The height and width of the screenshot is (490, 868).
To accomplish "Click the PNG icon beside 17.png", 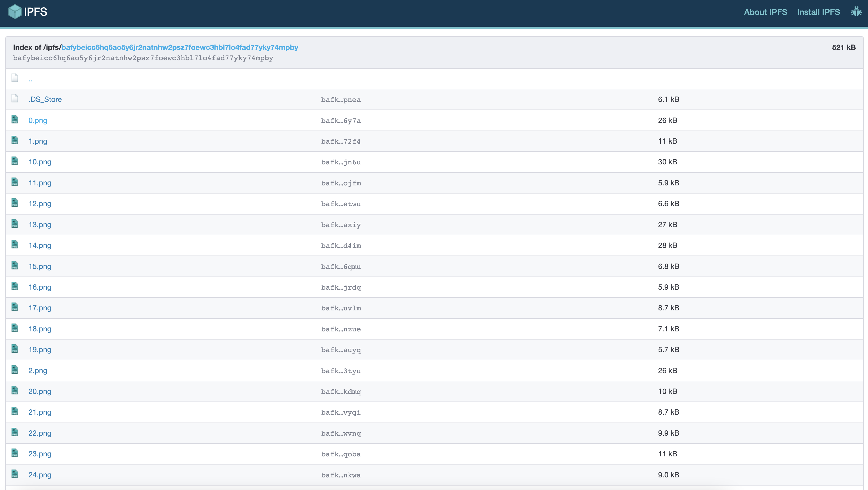I will [x=15, y=307].
